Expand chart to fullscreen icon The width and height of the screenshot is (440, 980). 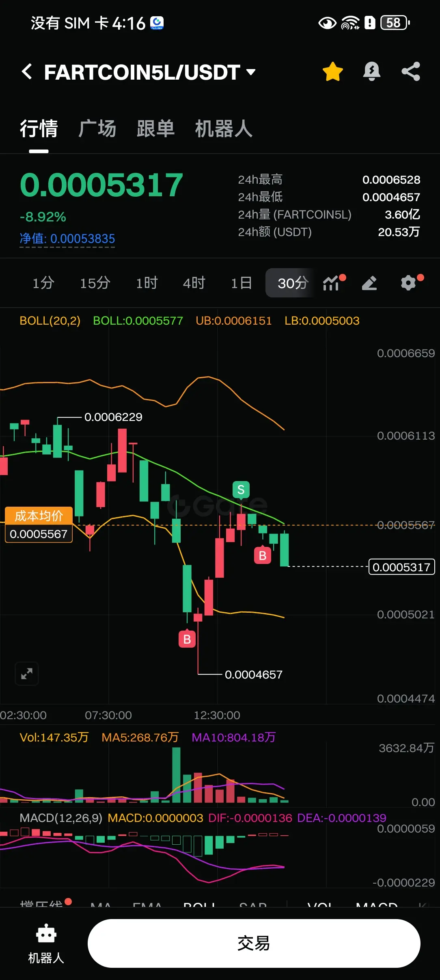(x=27, y=674)
